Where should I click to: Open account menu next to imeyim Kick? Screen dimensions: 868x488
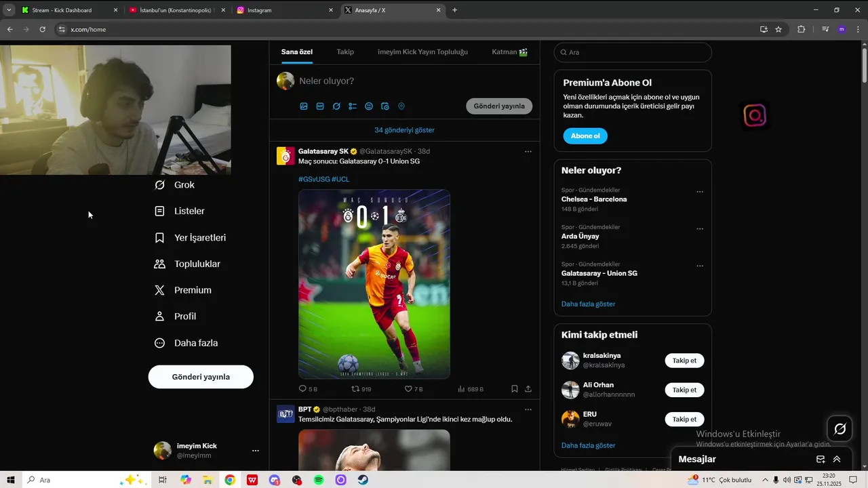[x=256, y=451]
